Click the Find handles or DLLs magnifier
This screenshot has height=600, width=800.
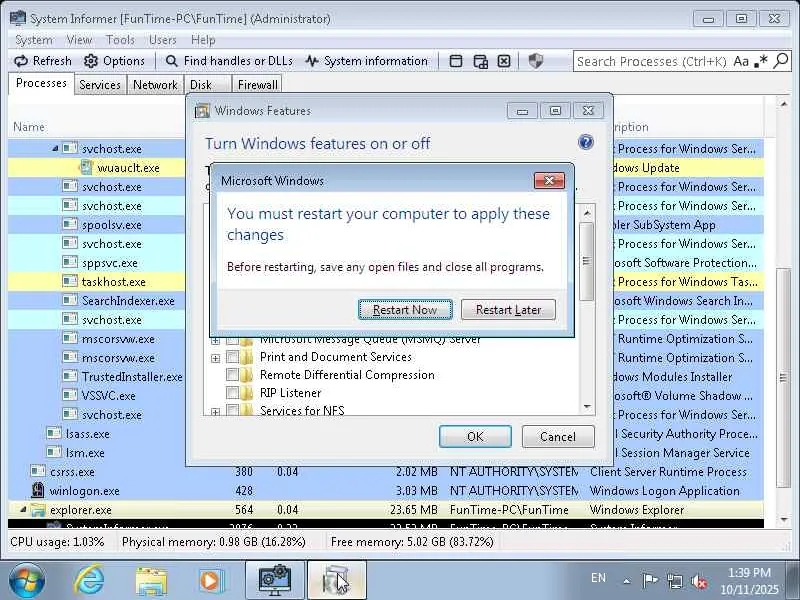click(x=171, y=61)
